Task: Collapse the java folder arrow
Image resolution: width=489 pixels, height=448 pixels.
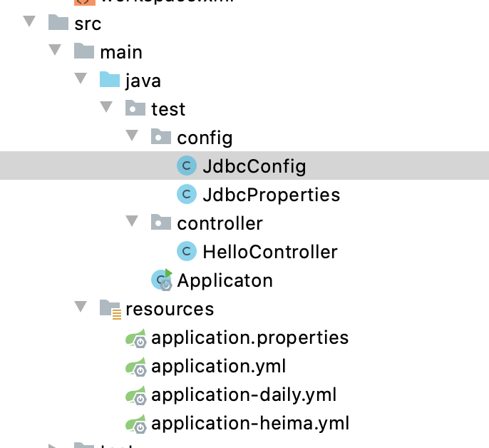Action: coord(81,79)
